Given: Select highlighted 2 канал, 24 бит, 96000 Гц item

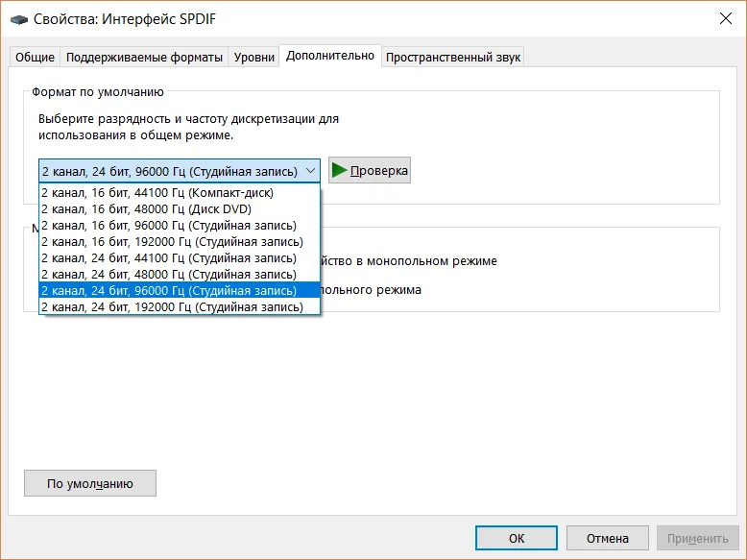Looking at the screenshot, I should coord(180,290).
